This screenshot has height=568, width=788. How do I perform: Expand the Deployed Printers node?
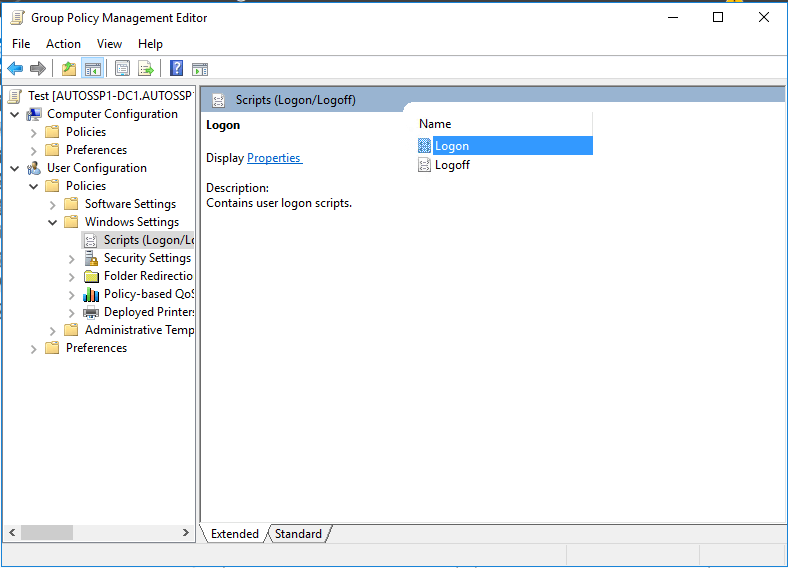(72, 313)
